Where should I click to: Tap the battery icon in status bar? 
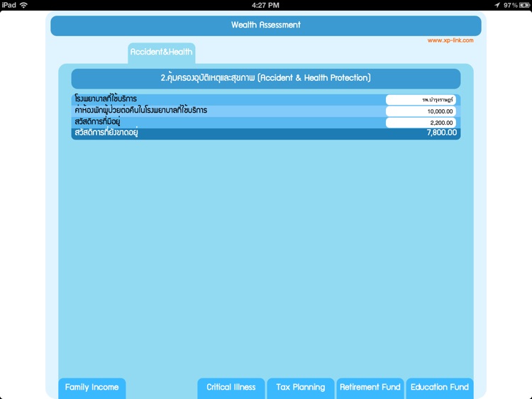pyautogui.click(x=524, y=5)
